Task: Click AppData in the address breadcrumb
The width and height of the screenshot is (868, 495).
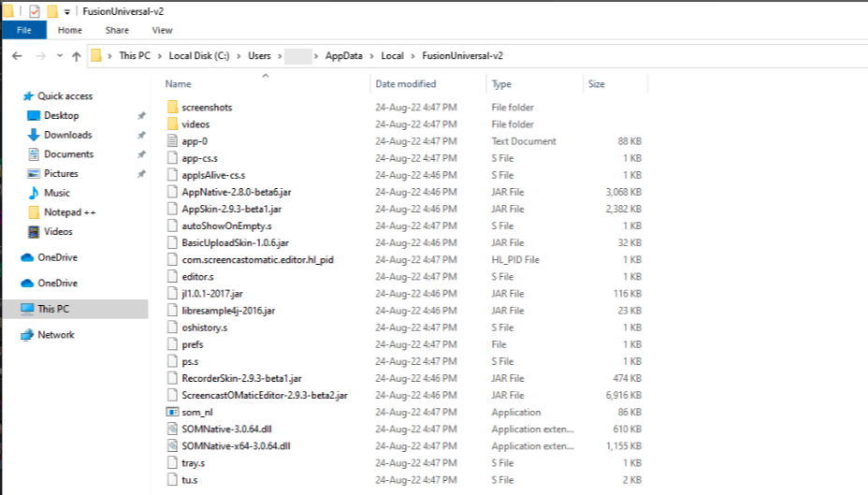Action: 345,56
